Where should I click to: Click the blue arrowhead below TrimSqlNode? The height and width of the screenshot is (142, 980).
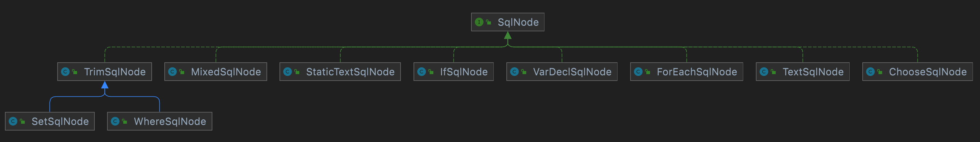click(x=105, y=85)
